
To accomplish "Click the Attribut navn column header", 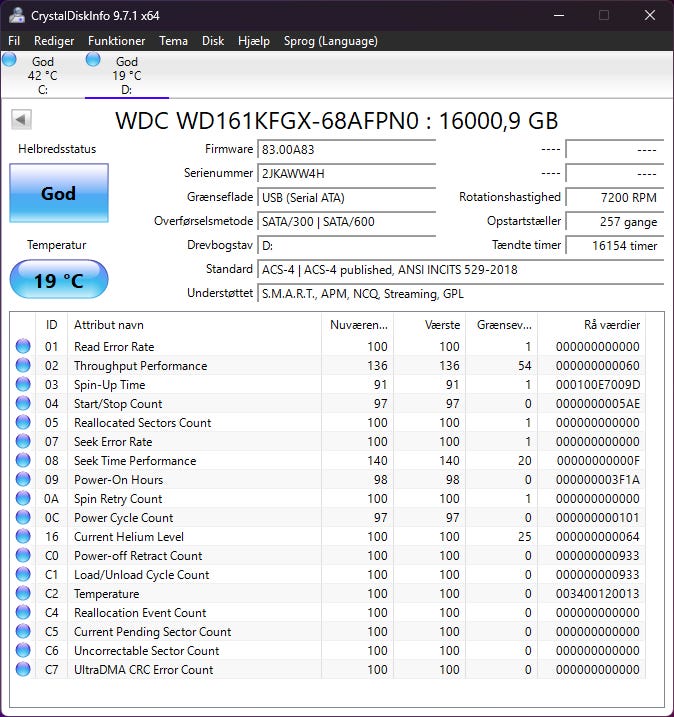I will tap(194, 325).
